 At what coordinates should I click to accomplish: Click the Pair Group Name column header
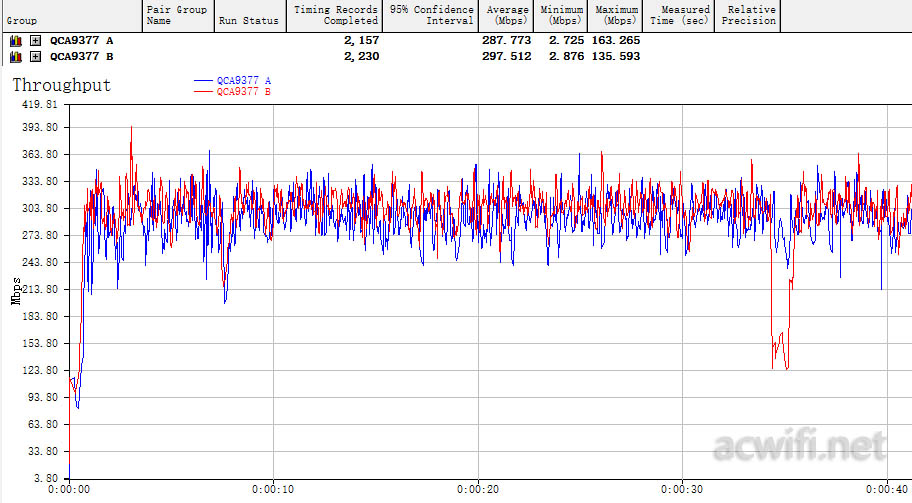pyautogui.click(x=178, y=16)
